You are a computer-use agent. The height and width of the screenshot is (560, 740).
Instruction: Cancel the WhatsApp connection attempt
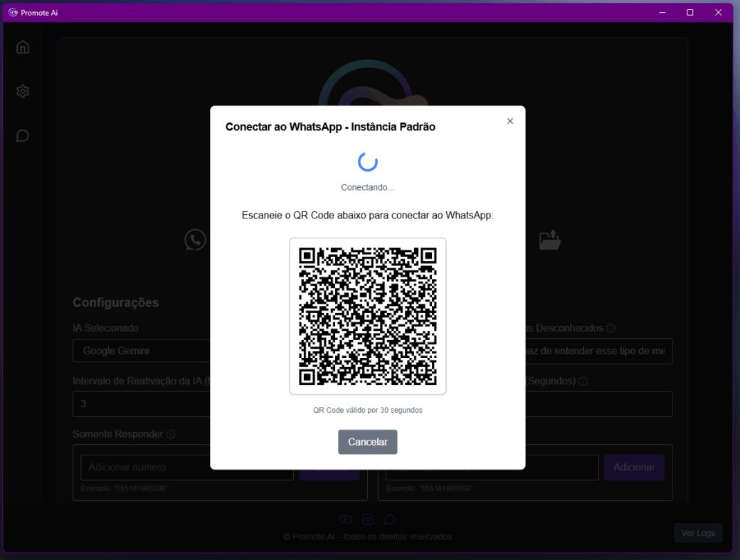tap(367, 441)
